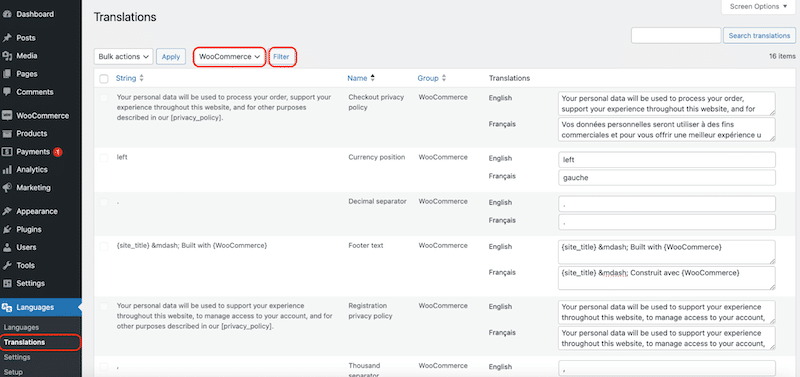Viewport: 800px width, 377px height.
Task: Open the Tools wrench icon
Action: pos(7,265)
